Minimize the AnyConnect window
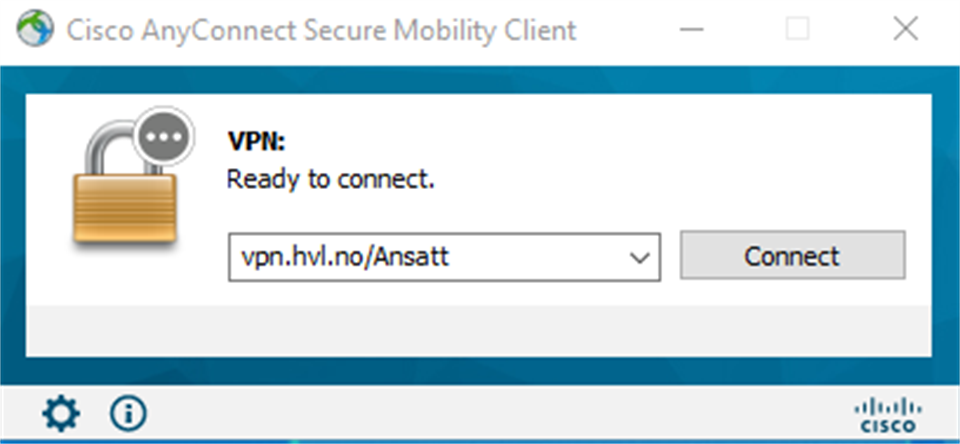 (691, 30)
